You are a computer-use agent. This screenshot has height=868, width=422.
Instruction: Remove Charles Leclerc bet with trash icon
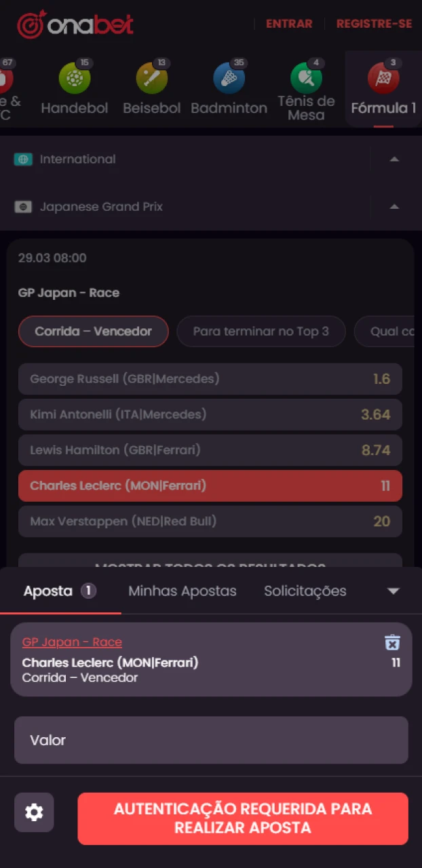click(x=392, y=642)
